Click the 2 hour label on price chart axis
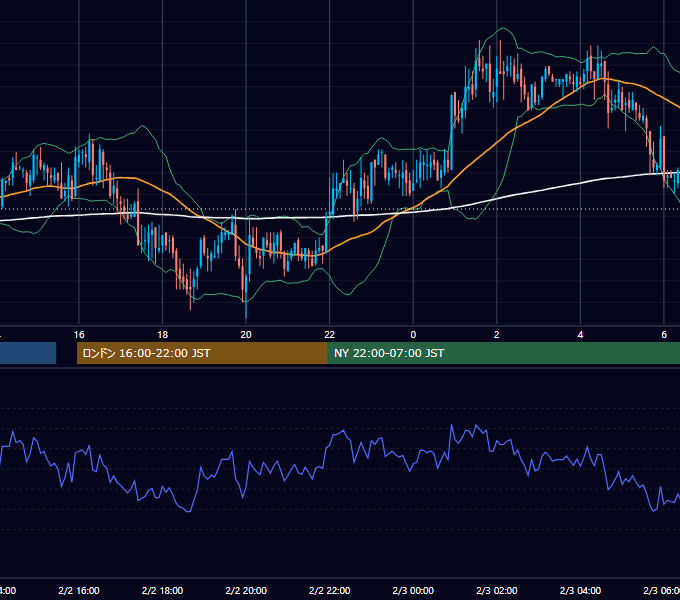 tap(497, 335)
